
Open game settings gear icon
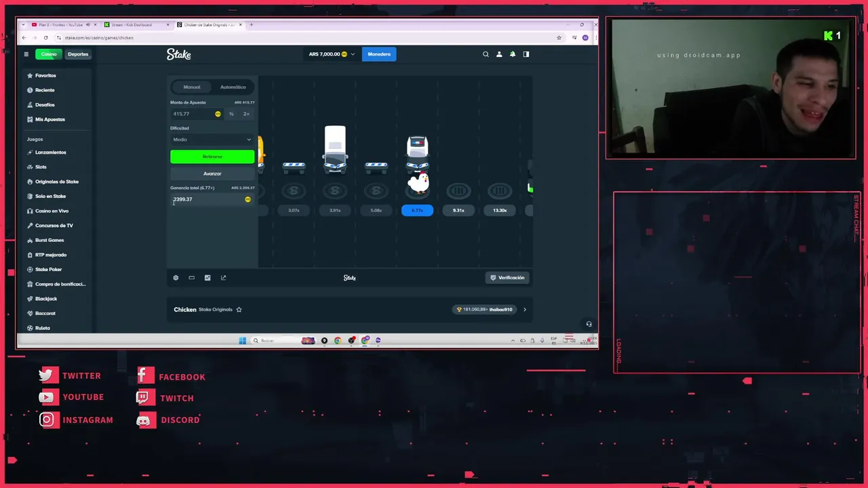click(x=176, y=278)
